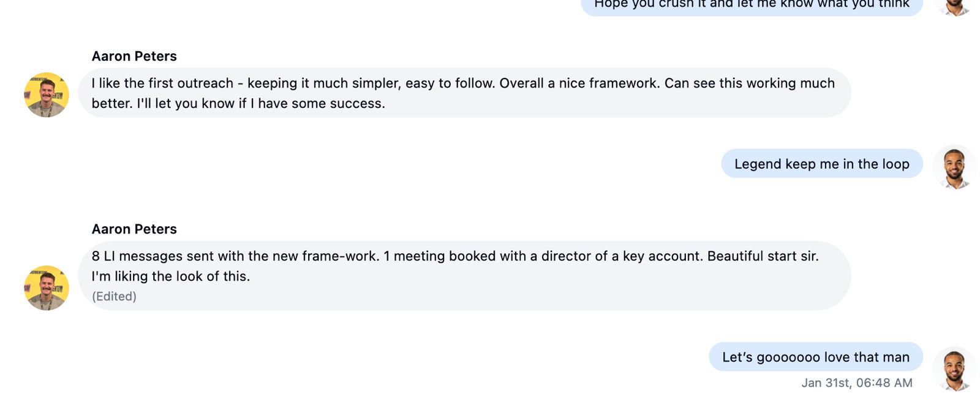
Task: Click Aaron Peters' name above the outreach feedback message
Action: pyautogui.click(x=134, y=56)
